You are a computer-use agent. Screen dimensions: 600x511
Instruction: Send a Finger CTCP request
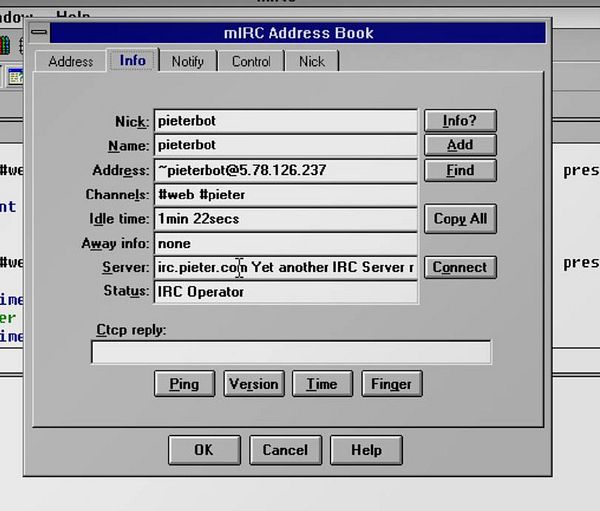pos(392,384)
